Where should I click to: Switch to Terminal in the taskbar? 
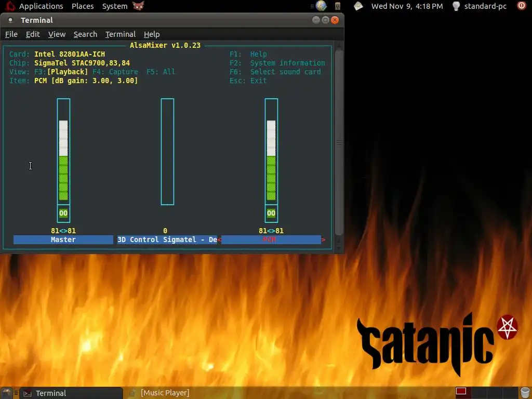coord(71,393)
